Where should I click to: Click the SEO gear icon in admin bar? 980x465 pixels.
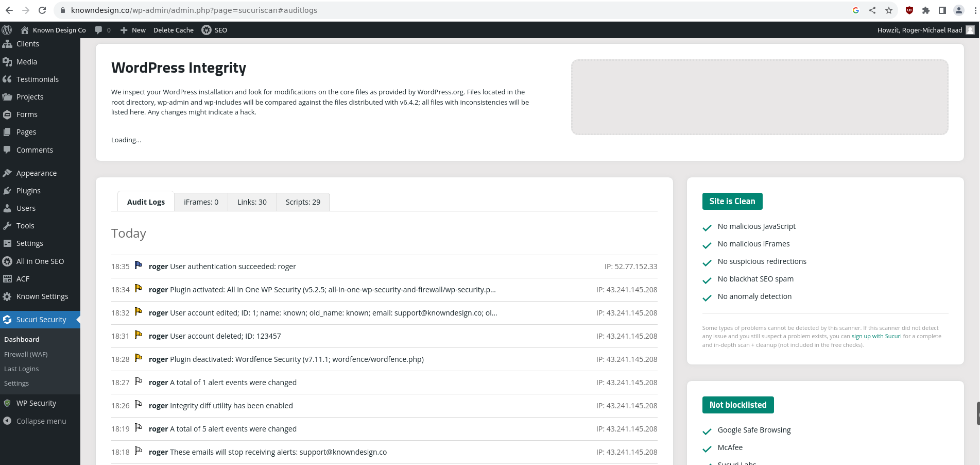tap(207, 30)
